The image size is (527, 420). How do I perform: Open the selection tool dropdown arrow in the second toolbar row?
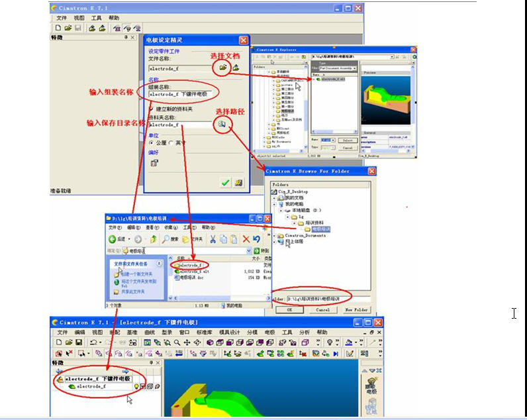click(89, 353)
